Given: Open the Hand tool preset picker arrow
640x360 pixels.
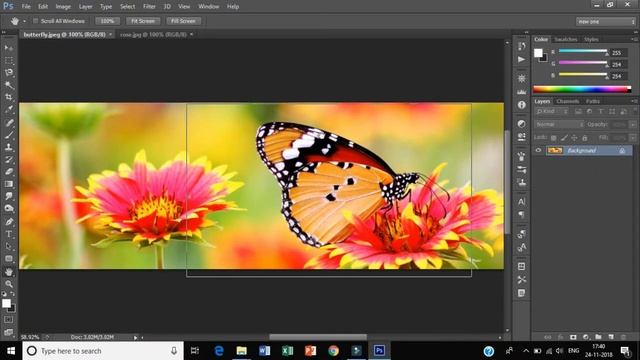Looking at the screenshot, I should [24, 21].
